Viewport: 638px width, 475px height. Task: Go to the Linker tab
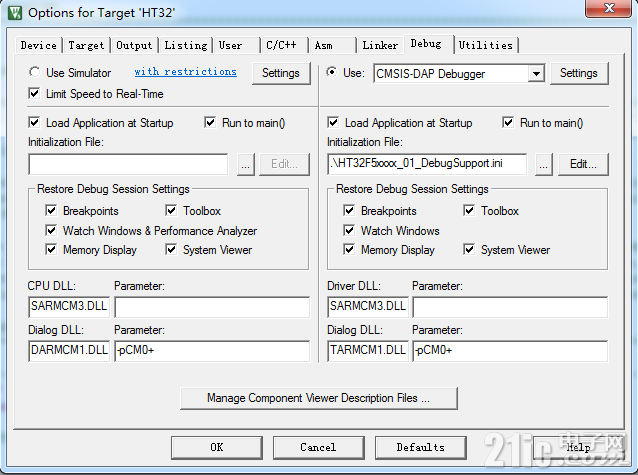tap(380, 45)
